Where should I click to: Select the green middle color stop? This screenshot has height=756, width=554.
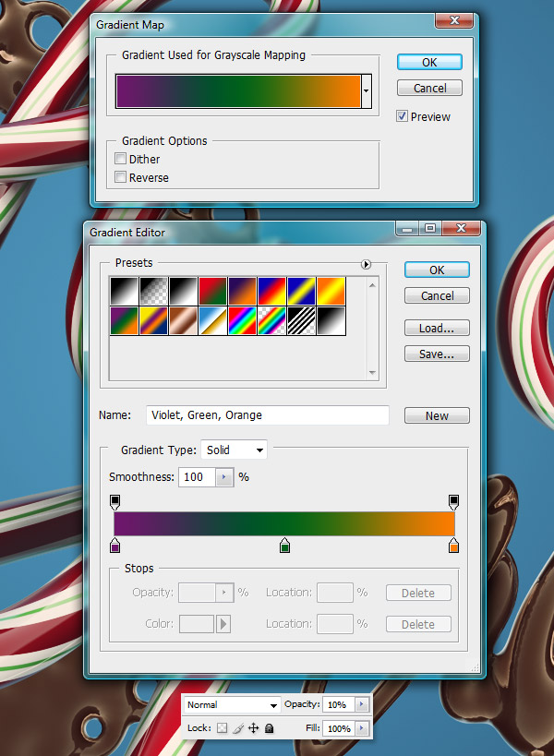(x=285, y=546)
